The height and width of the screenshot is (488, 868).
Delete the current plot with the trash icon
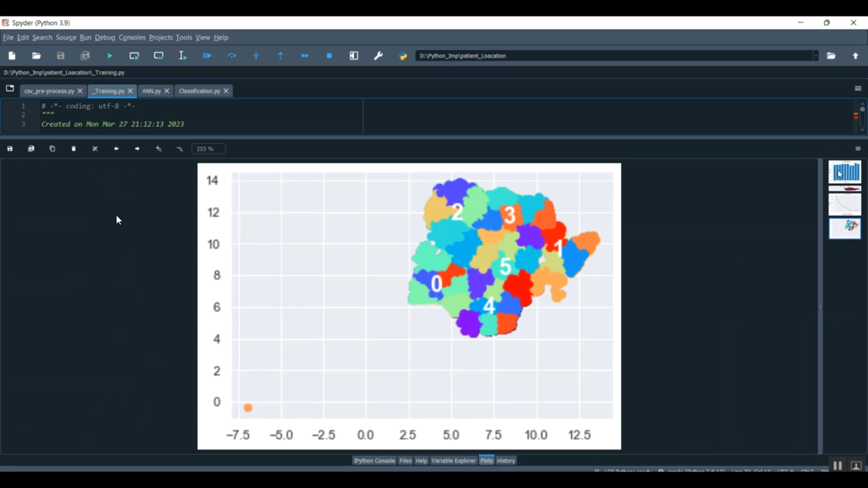(73, 149)
